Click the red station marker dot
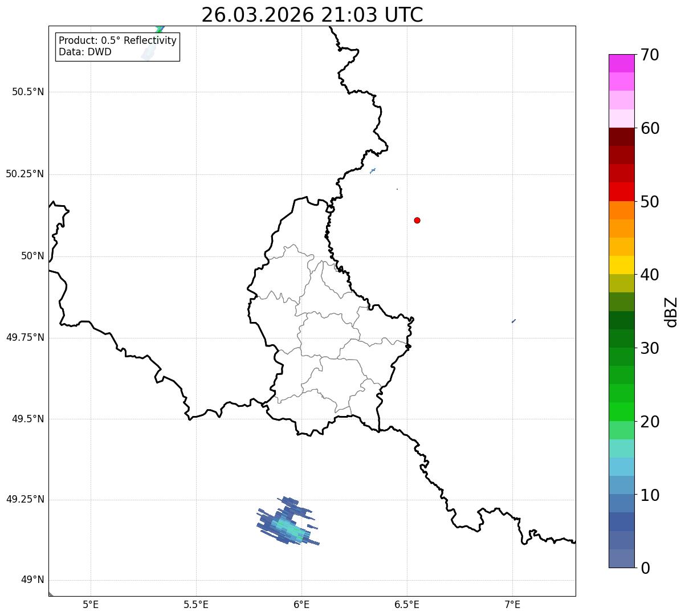Viewport: 685px width, 616px height. pos(417,220)
